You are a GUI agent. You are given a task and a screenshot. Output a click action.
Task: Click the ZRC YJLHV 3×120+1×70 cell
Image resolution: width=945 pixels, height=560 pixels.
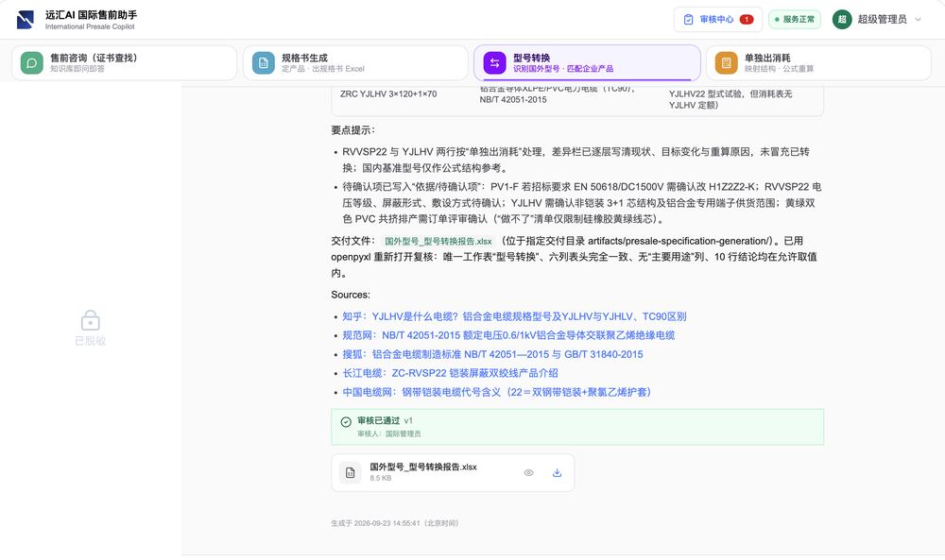coord(388,93)
